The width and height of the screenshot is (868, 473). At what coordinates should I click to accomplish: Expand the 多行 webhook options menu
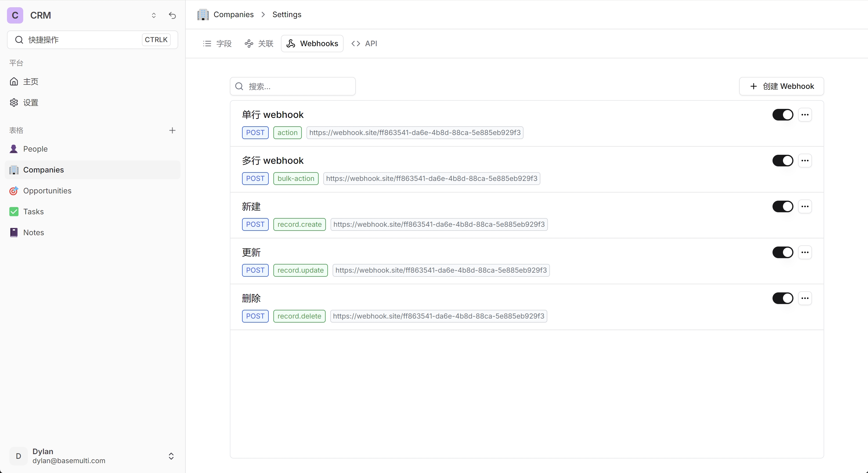point(805,160)
